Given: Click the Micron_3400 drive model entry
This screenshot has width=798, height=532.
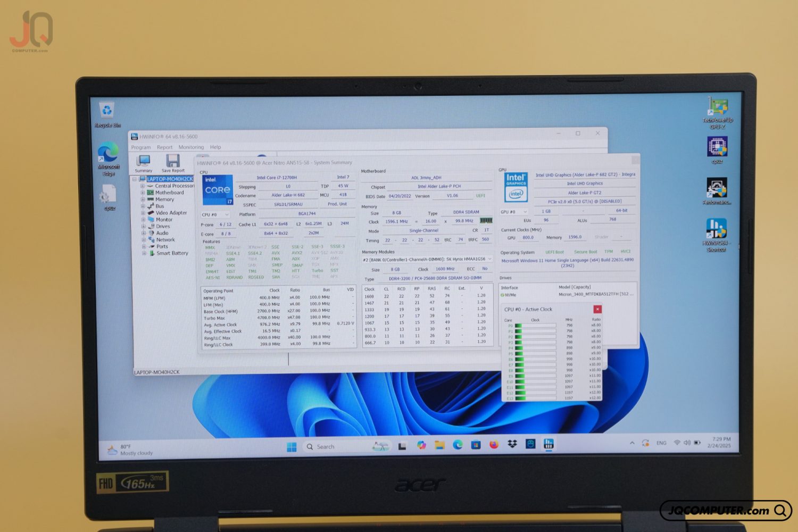Looking at the screenshot, I should click(x=596, y=294).
